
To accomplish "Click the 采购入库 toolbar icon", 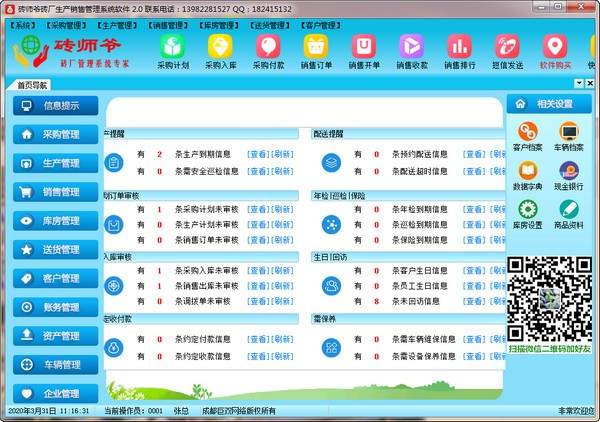I will (x=219, y=52).
